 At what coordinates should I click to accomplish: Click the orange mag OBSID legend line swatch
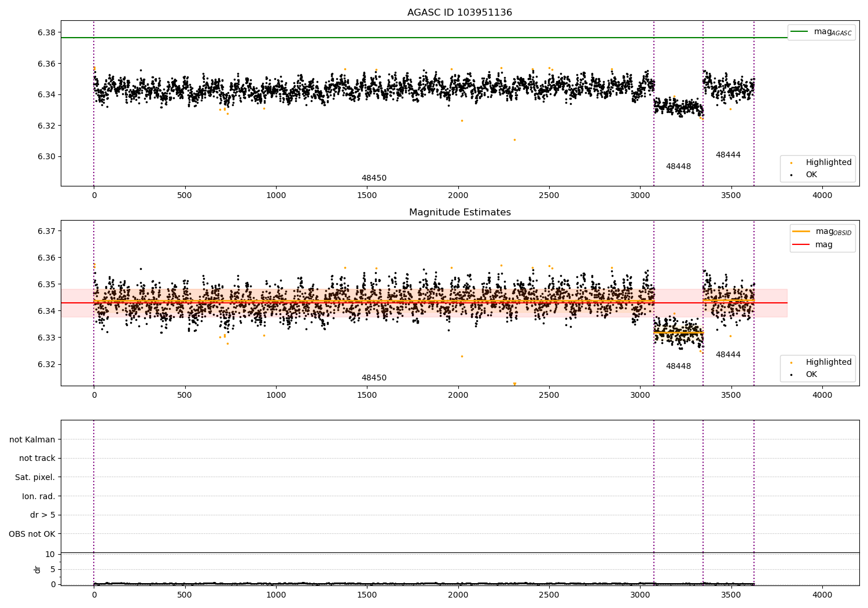pyautogui.click(x=801, y=232)
